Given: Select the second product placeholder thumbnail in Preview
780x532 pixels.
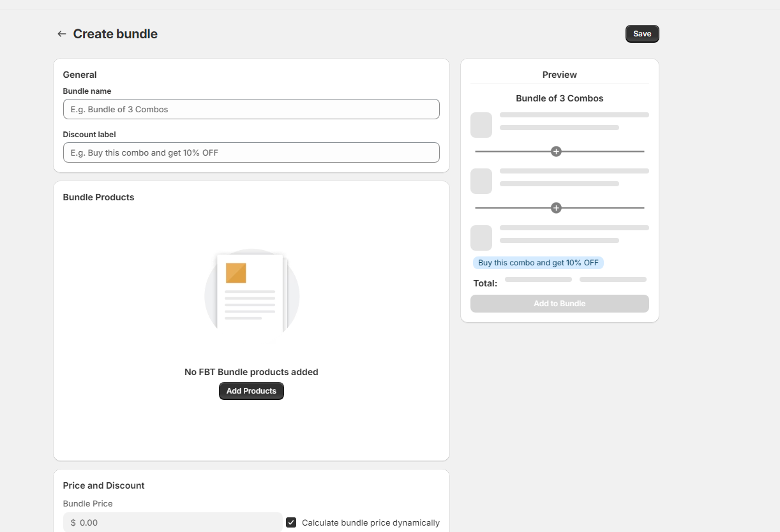Looking at the screenshot, I should tap(481, 181).
